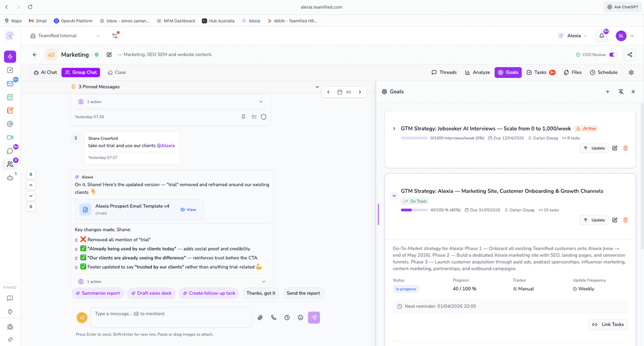Collapse the 3 Pinned Messages section

point(317,86)
